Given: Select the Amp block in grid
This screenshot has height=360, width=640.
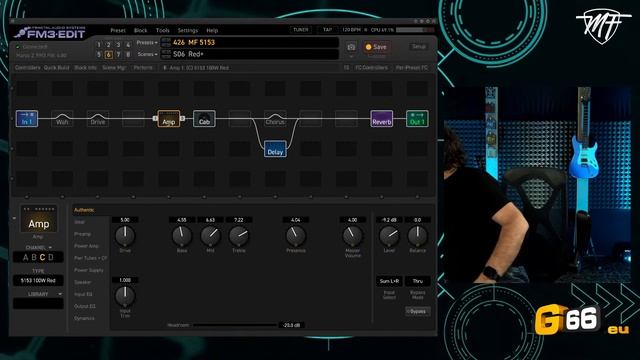Looking at the screenshot, I should coord(169,118).
